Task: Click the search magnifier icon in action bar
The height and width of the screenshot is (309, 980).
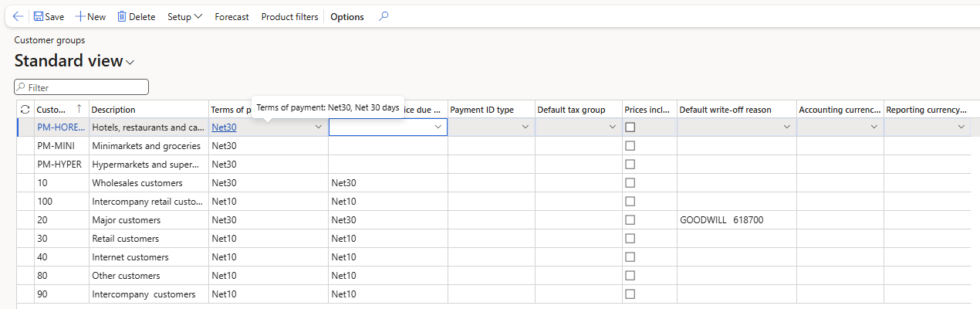Action: [384, 16]
